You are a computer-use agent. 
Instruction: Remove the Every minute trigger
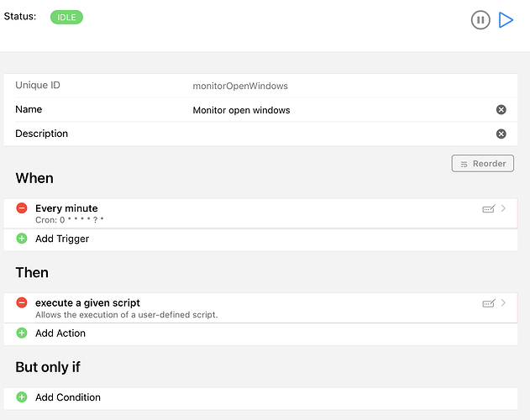click(x=22, y=208)
